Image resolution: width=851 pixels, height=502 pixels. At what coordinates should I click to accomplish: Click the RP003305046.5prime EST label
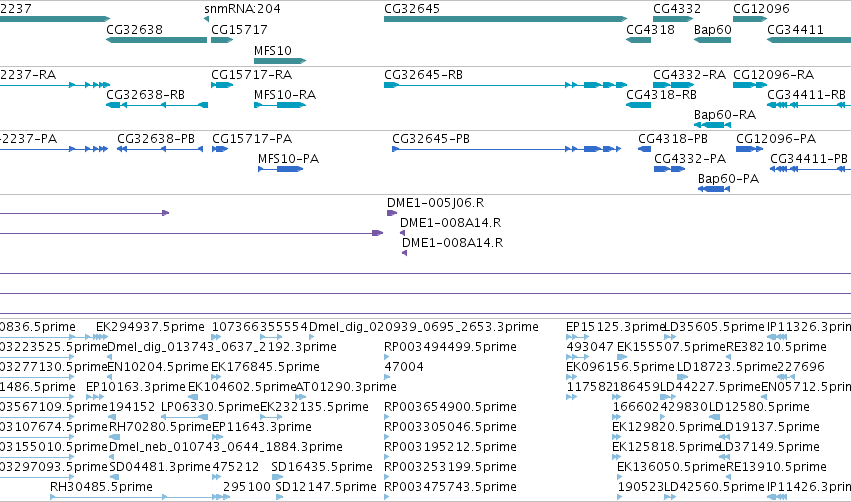pos(450,427)
